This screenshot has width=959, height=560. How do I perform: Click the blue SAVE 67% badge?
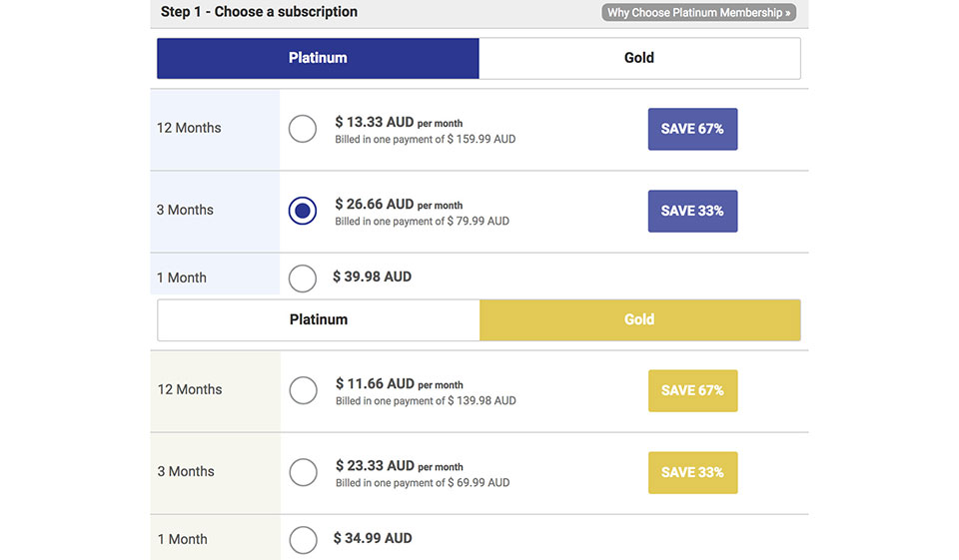pos(692,129)
